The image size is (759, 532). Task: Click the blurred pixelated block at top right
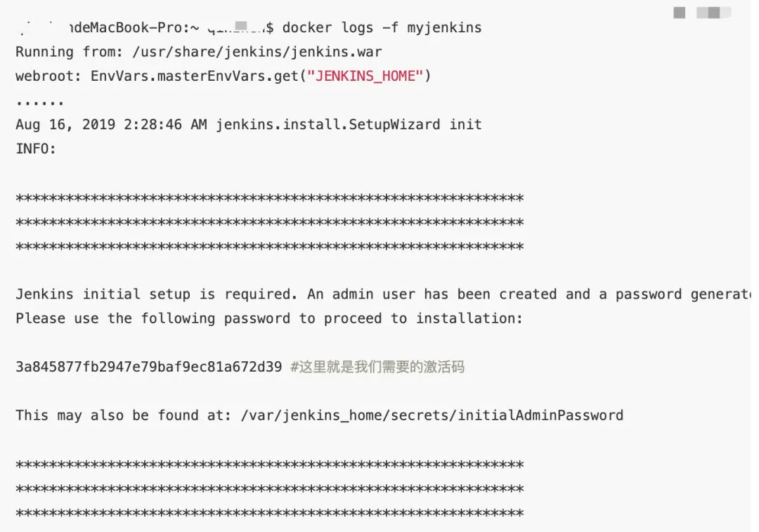713,13
